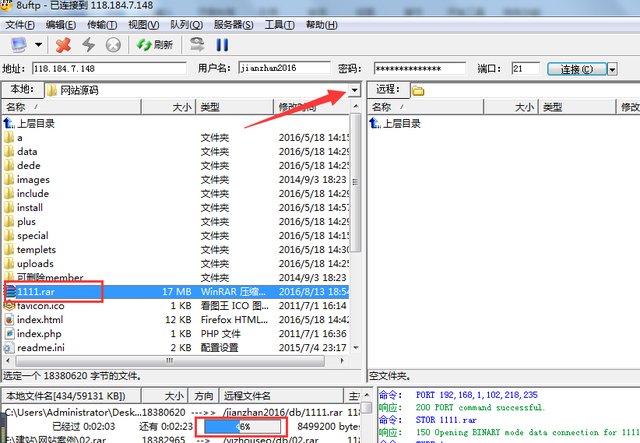Click the gray cancel circle icon
This screenshot has height=443, width=640.
coord(112,44)
